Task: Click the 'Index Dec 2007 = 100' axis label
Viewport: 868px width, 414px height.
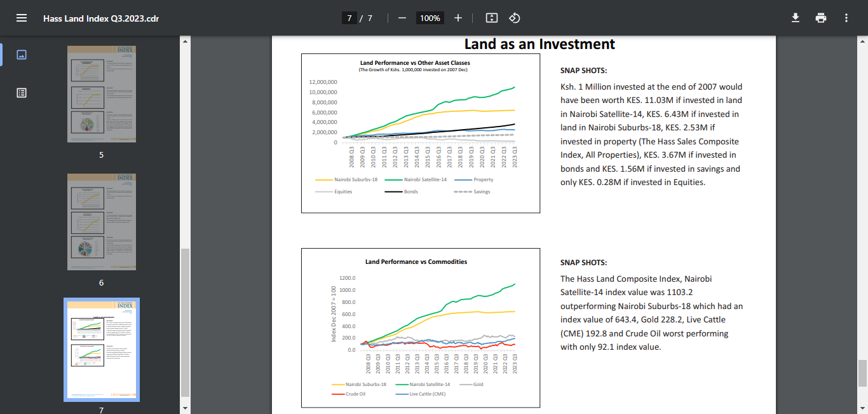Action: click(x=334, y=314)
